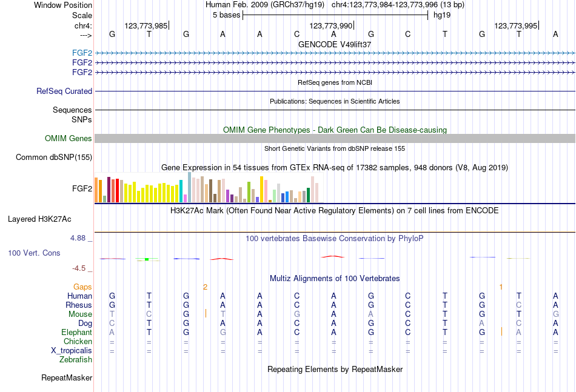Click Repeating Elements by RepeatMasker title

[335, 369]
